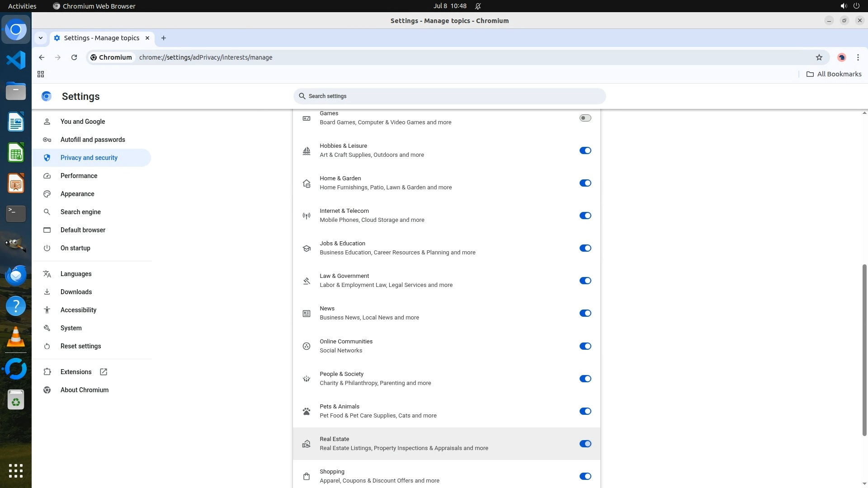
Task: Expand the tab search dropdown arrow
Action: pyautogui.click(x=41, y=38)
